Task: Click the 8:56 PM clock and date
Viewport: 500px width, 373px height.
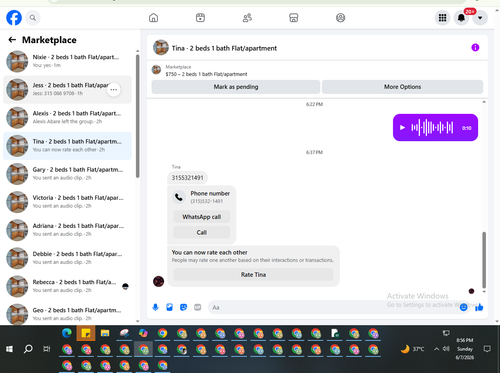Action: 465,349
